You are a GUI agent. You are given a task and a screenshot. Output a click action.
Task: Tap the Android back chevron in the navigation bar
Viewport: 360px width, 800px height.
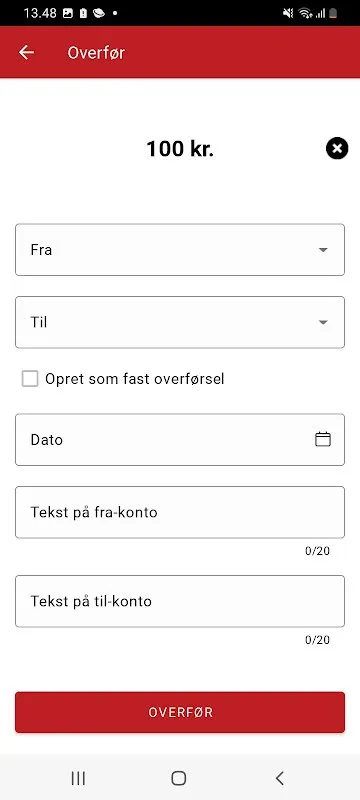[x=279, y=778]
